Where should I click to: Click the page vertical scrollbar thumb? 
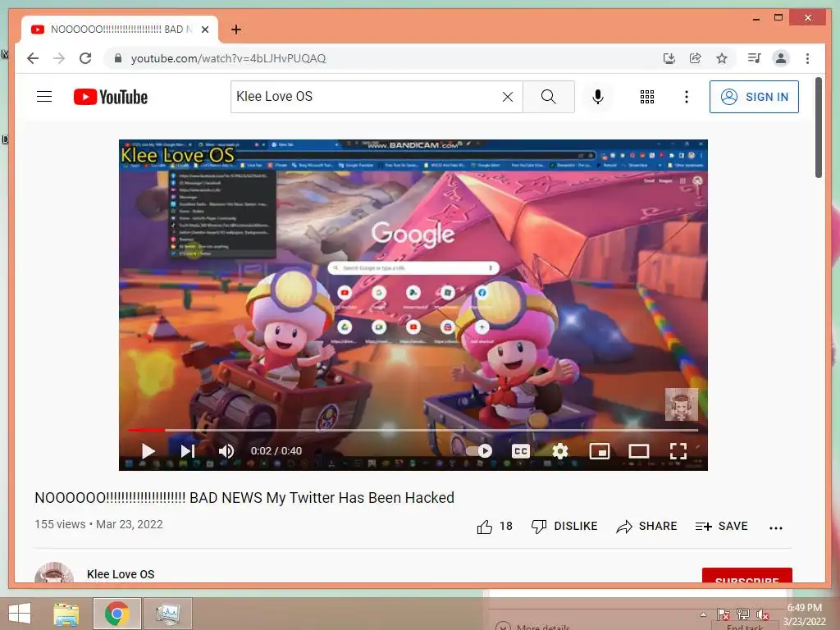(819, 127)
